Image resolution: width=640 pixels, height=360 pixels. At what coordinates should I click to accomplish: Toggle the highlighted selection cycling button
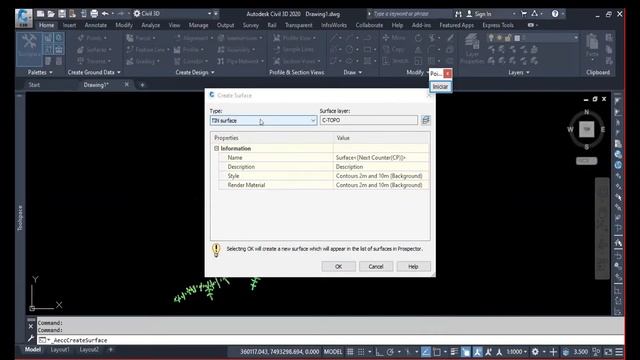pos(466,352)
